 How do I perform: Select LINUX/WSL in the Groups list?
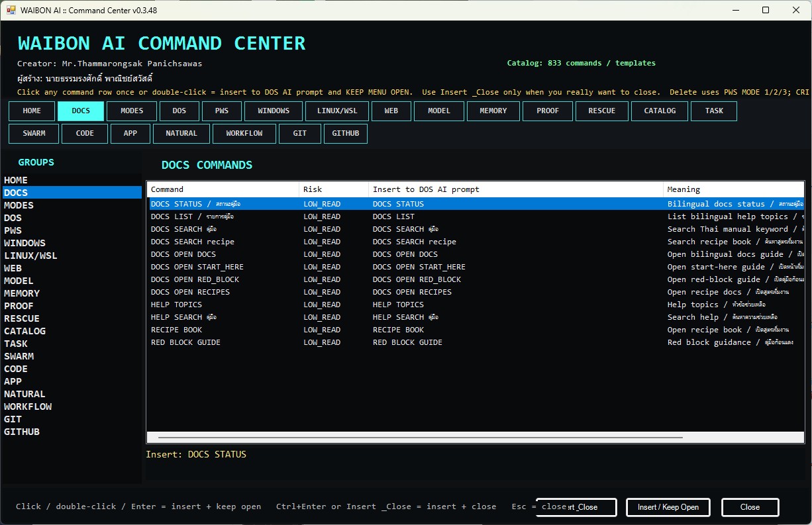click(72, 256)
